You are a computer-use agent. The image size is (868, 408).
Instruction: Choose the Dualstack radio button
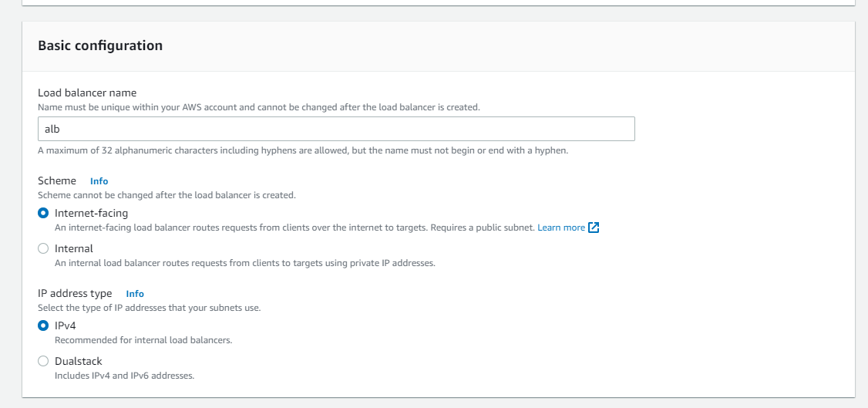pos(43,361)
